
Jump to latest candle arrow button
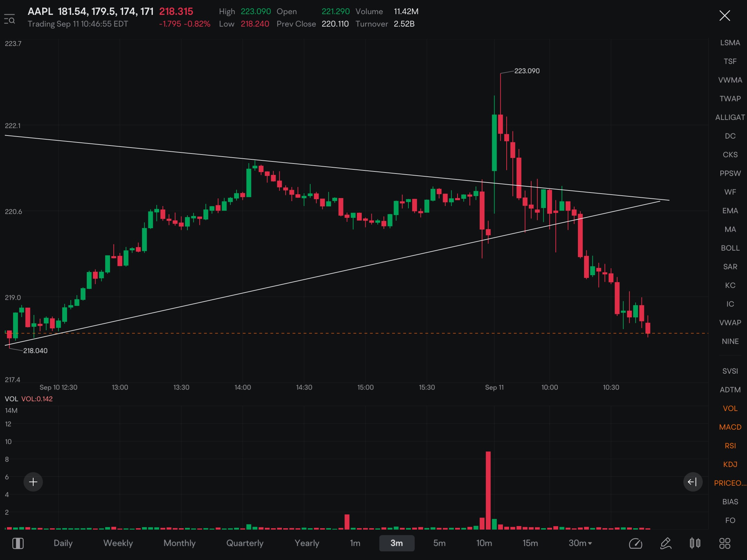[x=693, y=482]
